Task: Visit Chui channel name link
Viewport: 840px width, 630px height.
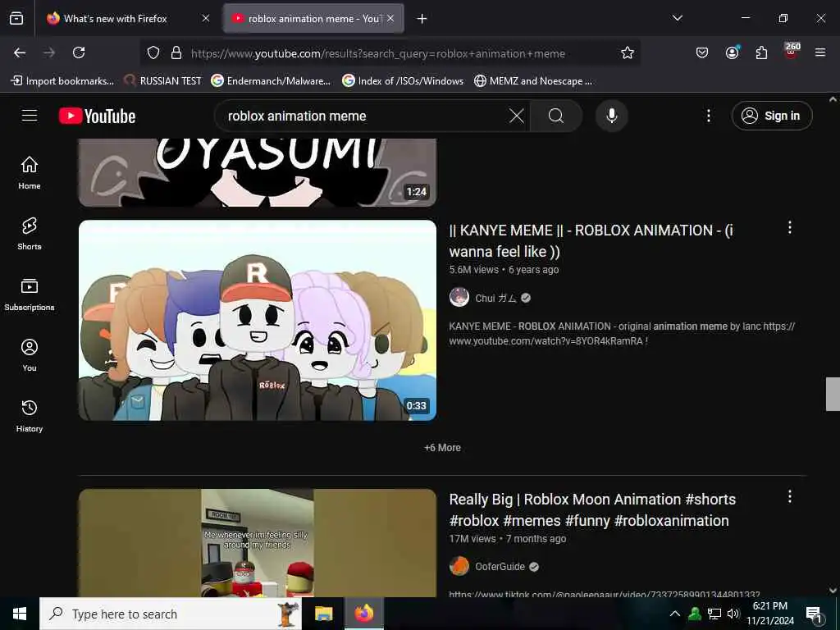Action: [x=495, y=299]
